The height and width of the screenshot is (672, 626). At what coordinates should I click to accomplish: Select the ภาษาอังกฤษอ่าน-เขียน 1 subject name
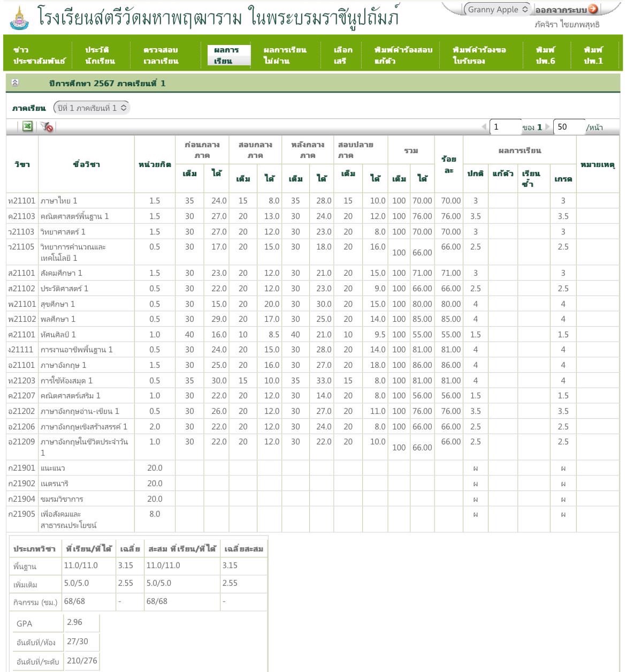[x=80, y=411]
